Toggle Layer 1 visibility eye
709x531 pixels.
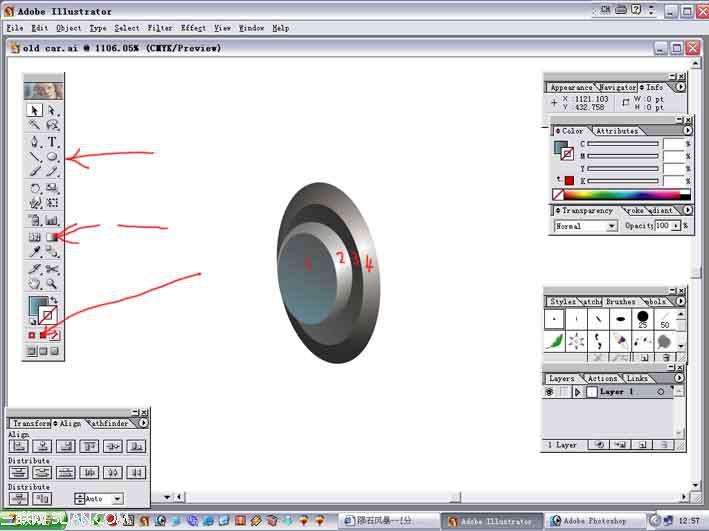click(x=549, y=392)
